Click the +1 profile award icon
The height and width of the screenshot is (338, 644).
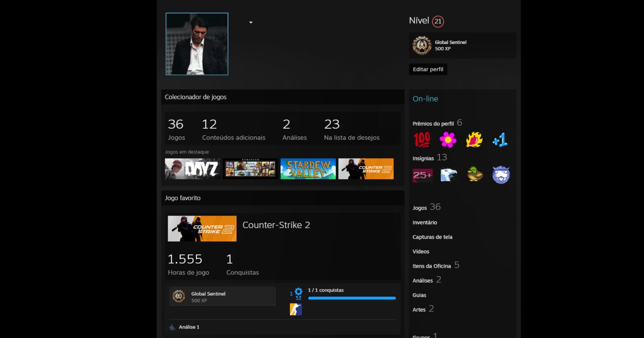pyautogui.click(x=500, y=140)
